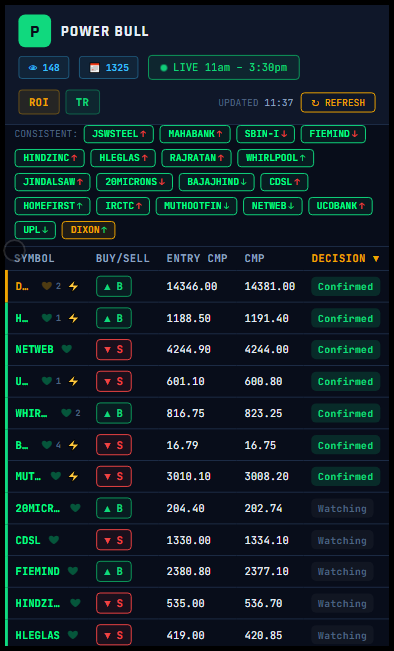This screenshot has width=394, height=651.
Task: Click heart icon in FIEMIND row
Action: pos(73,571)
